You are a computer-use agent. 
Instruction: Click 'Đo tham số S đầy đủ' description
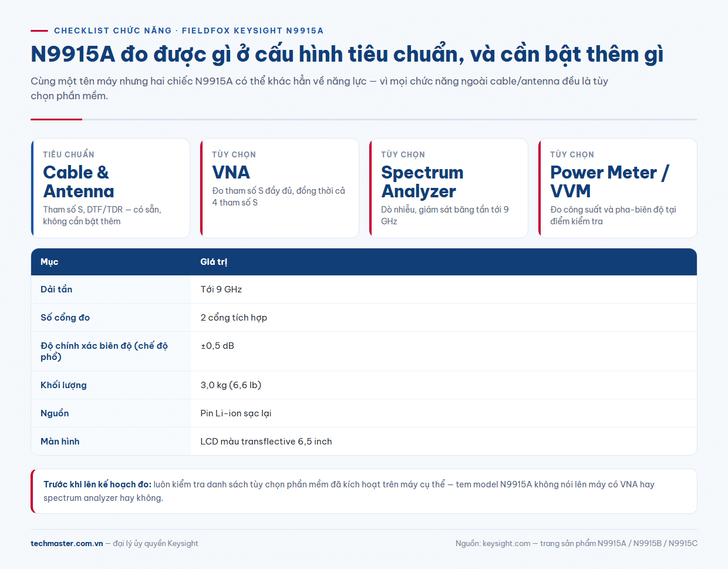pyautogui.click(x=279, y=197)
